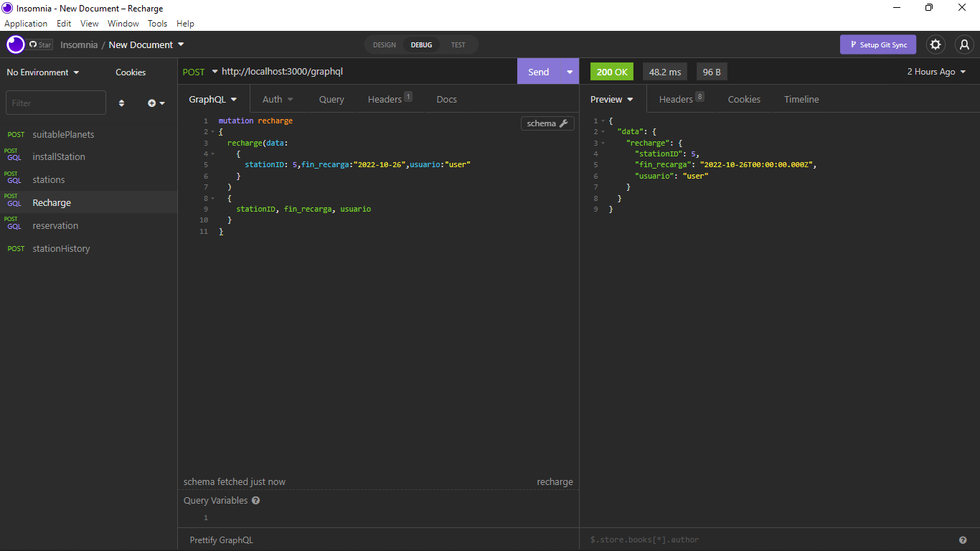The height and width of the screenshot is (551, 980).
Task: Click the 200 OK status tag
Action: click(612, 72)
